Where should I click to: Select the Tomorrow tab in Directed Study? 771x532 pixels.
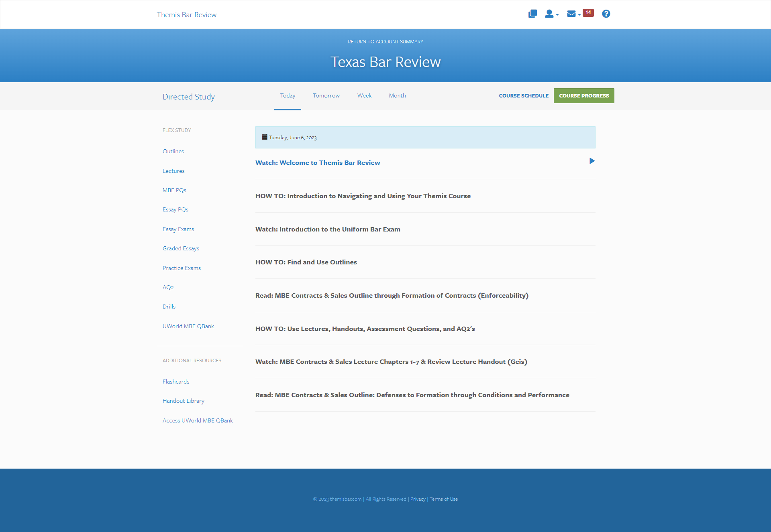(326, 95)
